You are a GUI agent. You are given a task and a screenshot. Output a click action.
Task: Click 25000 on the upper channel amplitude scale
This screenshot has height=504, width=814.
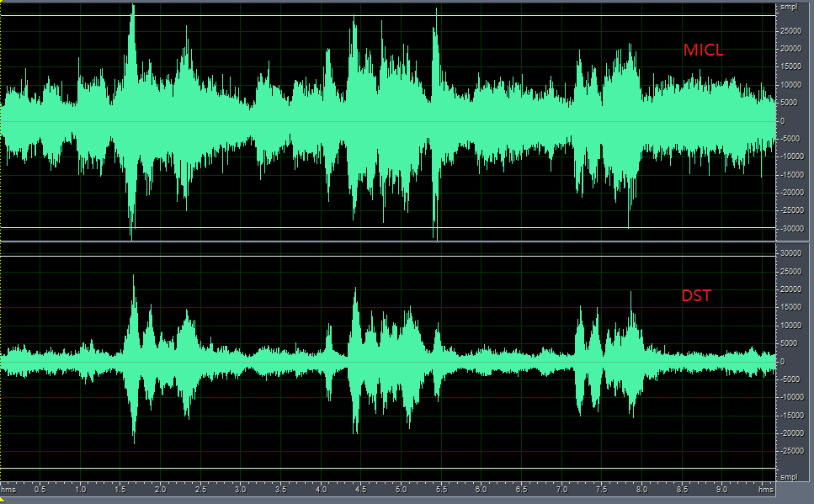coord(790,31)
